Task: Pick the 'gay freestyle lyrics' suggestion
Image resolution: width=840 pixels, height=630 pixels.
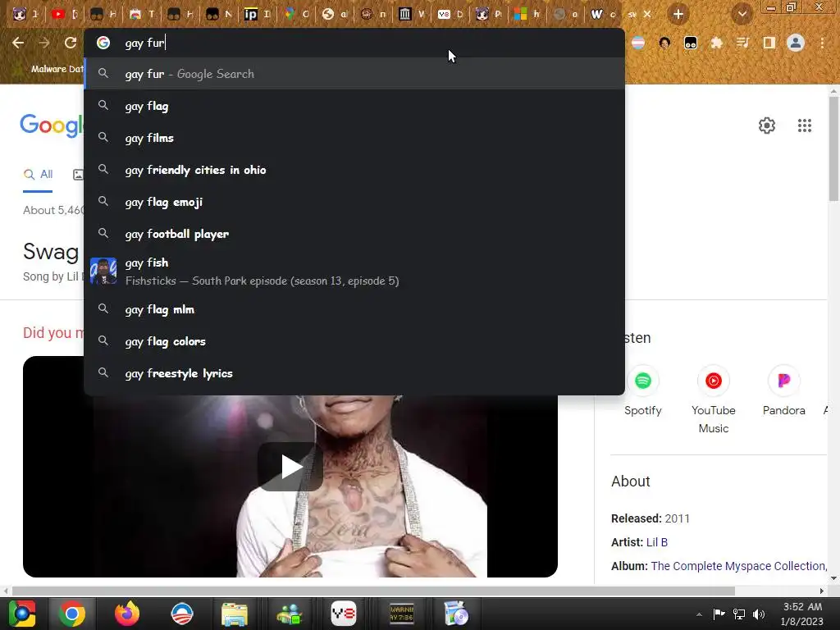Action: [x=354, y=373]
